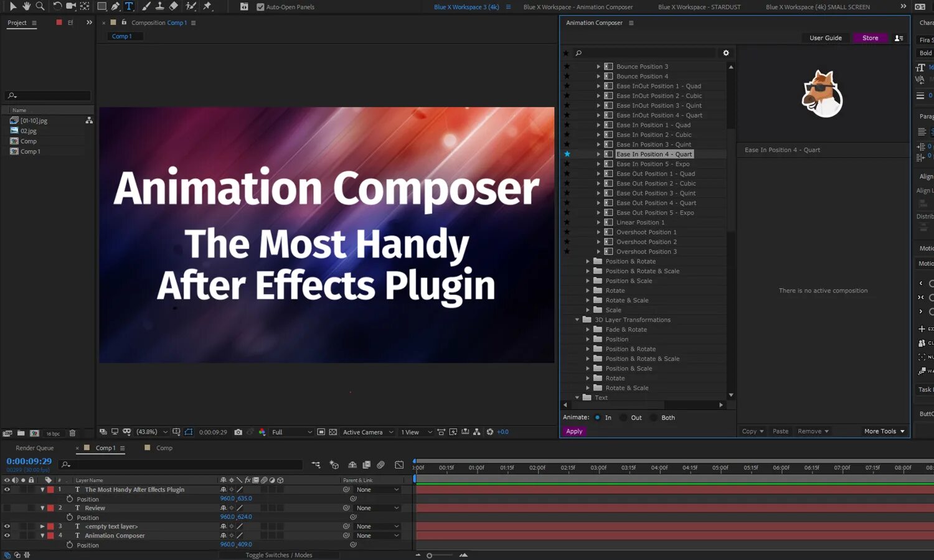Expand the empty text layer properties
Image resolution: width=934 pixels, height=560 pixels.
coord(42,526)
